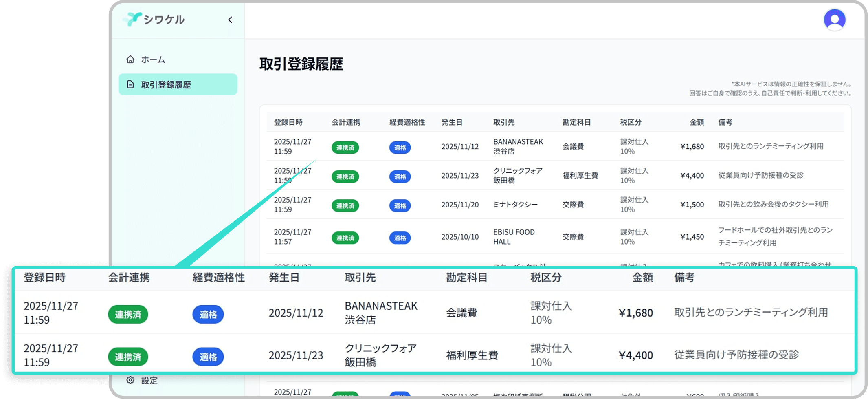
Task: Open 設定 from the sidebar
Action: pyautogui.click(x=149, y=380)
